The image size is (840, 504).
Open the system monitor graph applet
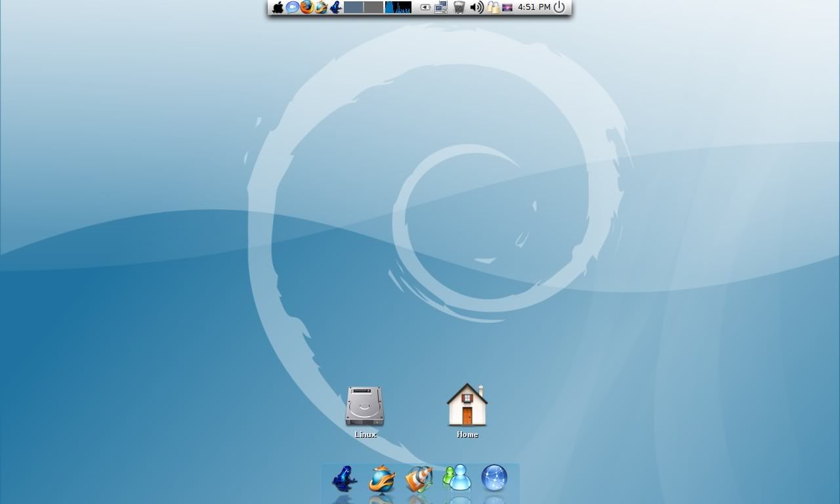(x=398, y=7)
